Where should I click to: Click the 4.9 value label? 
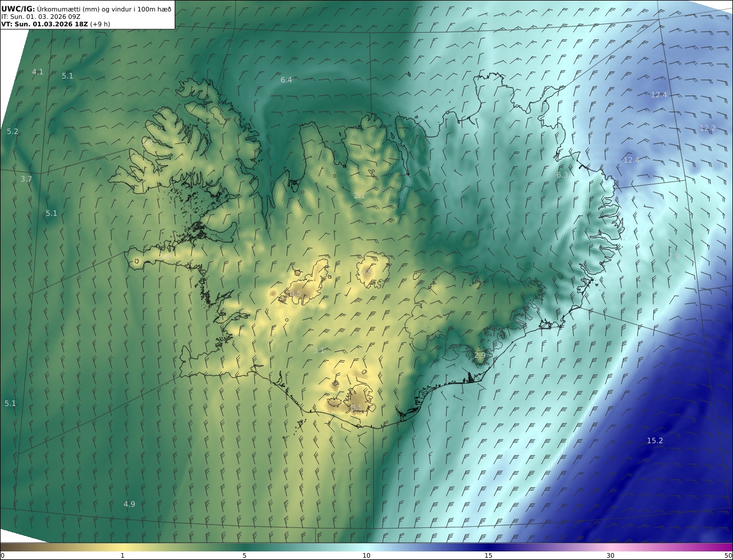pos(129,504)
